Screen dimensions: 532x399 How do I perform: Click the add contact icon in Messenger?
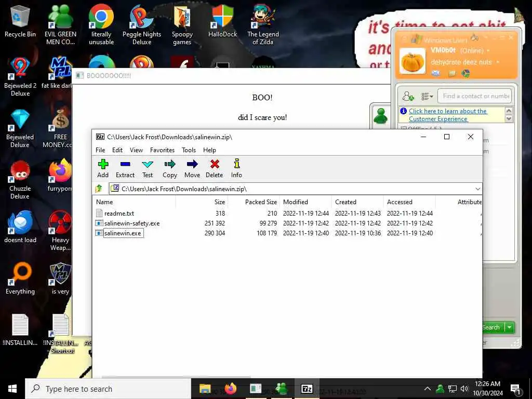[408, 96]
